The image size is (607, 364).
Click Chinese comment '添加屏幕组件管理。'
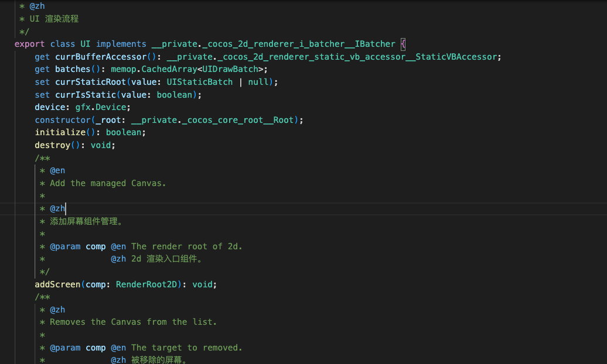pyautogui.click(x=86, y=221)
